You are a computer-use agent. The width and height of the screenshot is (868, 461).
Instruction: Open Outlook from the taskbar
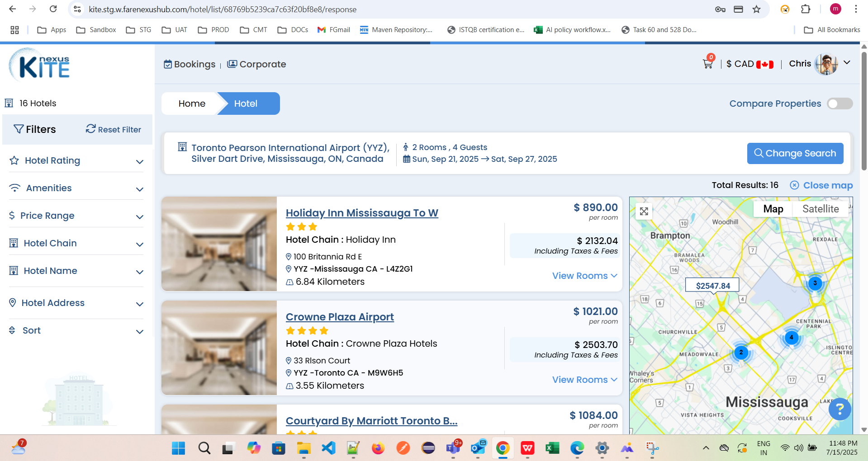pyautogui.click(x=478, y=448)
